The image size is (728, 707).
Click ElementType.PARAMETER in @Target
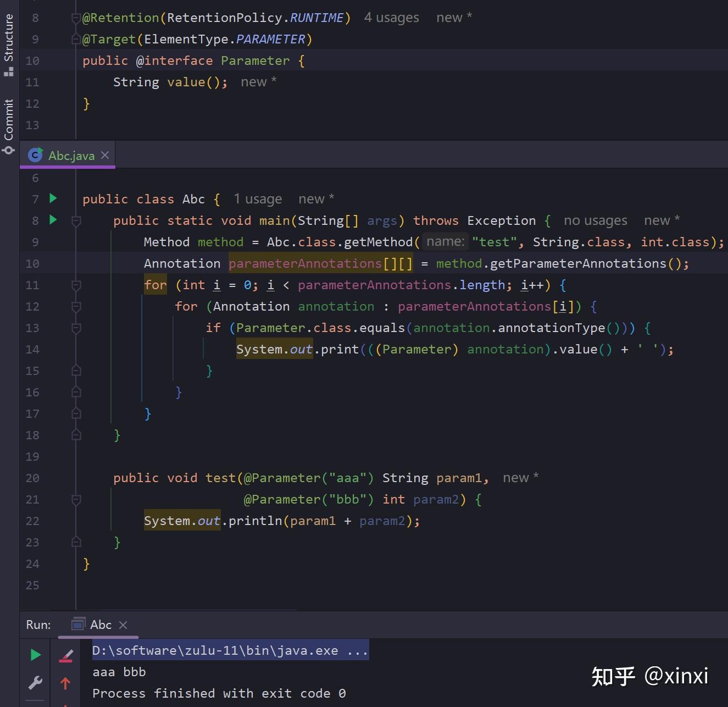(x=224, y=39)
